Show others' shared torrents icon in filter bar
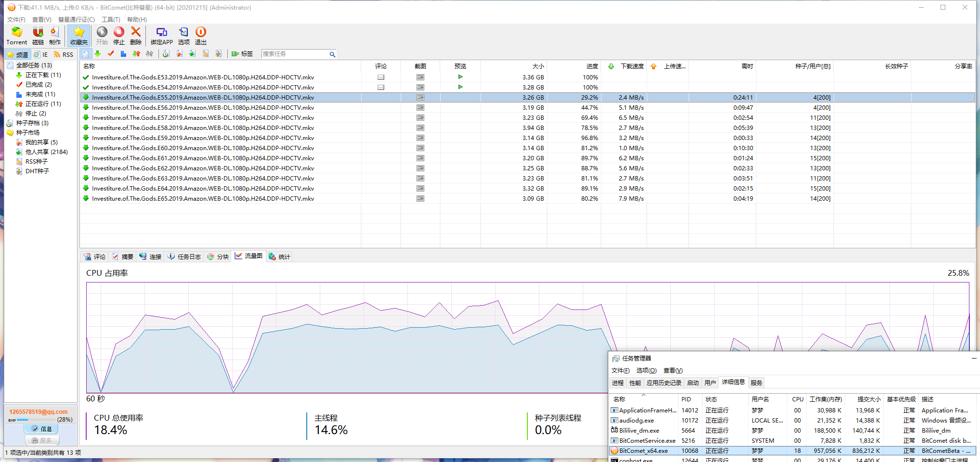980x462 pixels. coord(192,54)
